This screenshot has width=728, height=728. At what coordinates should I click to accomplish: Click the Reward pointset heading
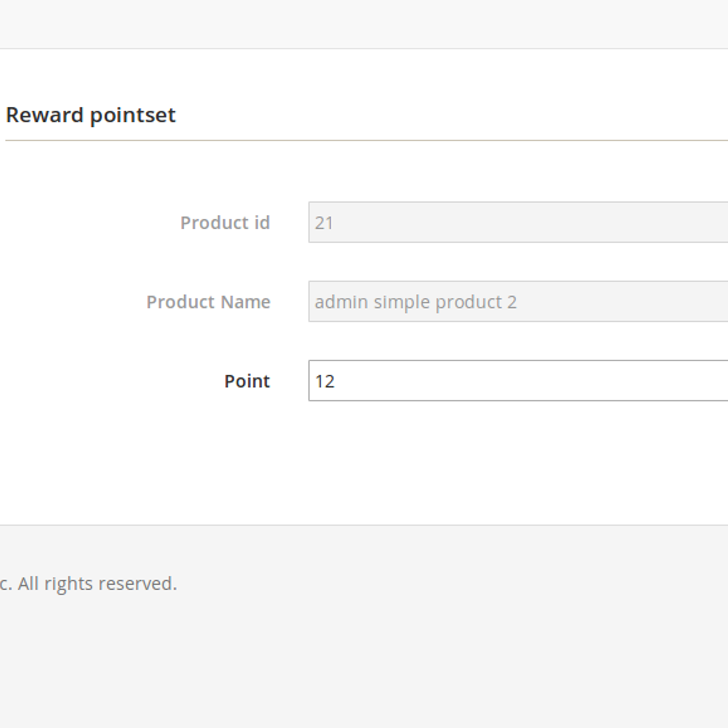91,115
